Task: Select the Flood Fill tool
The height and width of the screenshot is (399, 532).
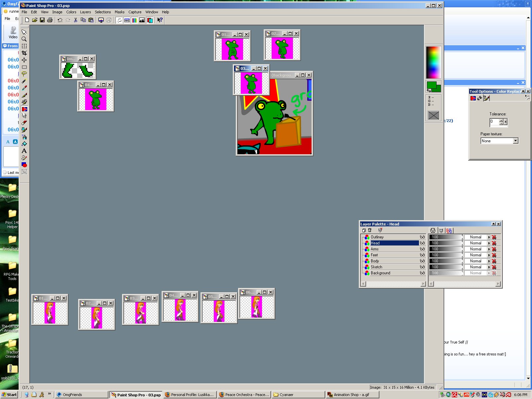Action: coord(24,144)
